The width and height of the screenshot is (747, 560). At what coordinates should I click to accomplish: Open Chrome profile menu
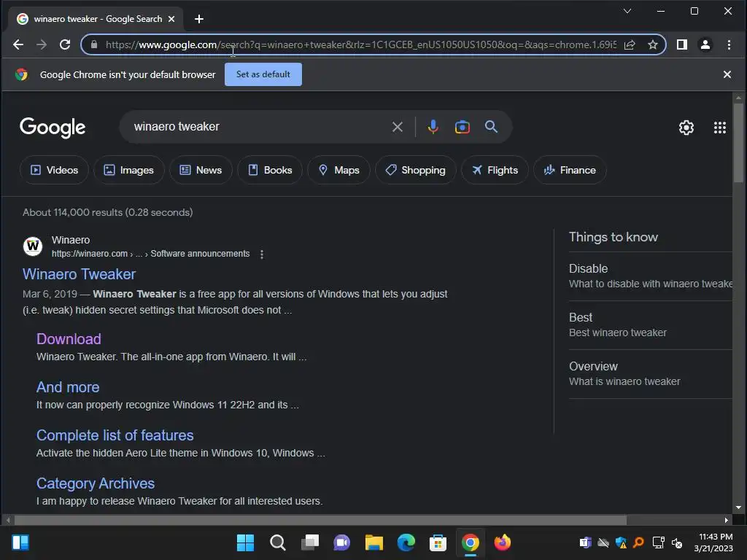pyautogui.click(x=705, y=44)
